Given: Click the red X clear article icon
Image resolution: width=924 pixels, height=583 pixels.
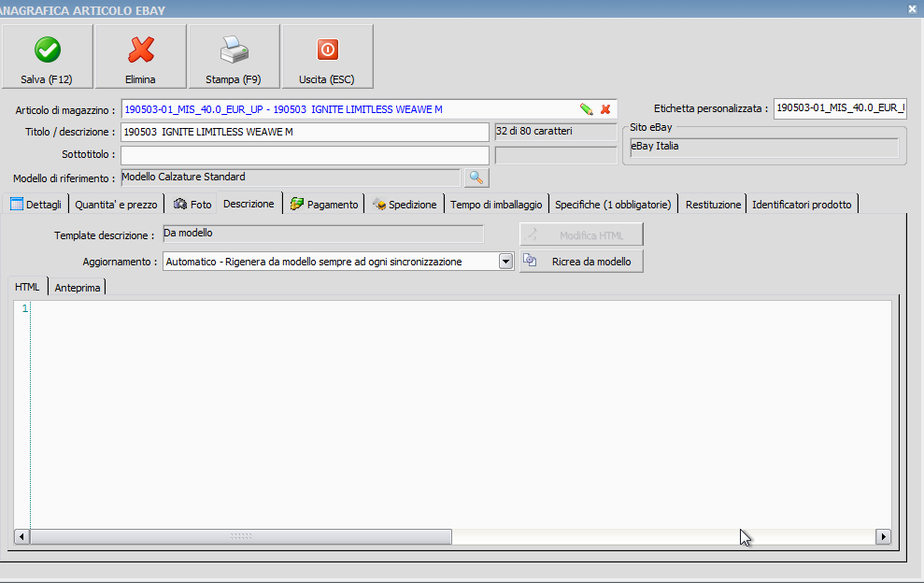Looking at the screenshot, I should coord(605,109).
